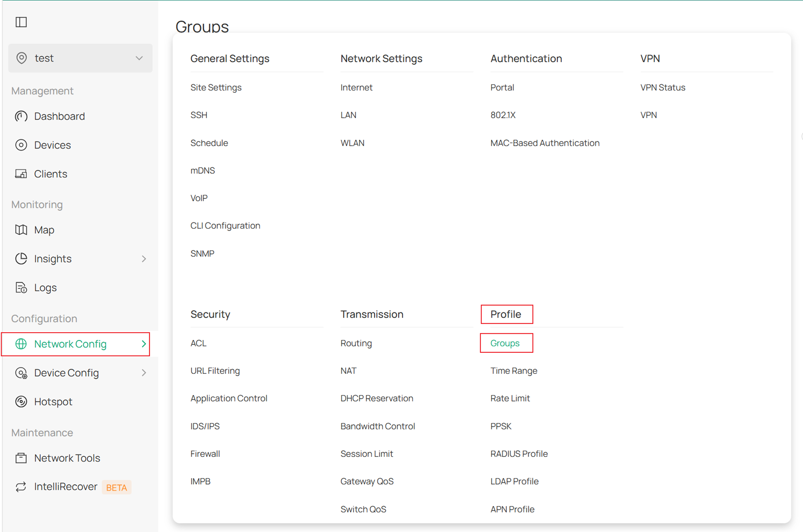
Task: Select Network Config in the sidebar menu
Action: click(x=70, y=344)
